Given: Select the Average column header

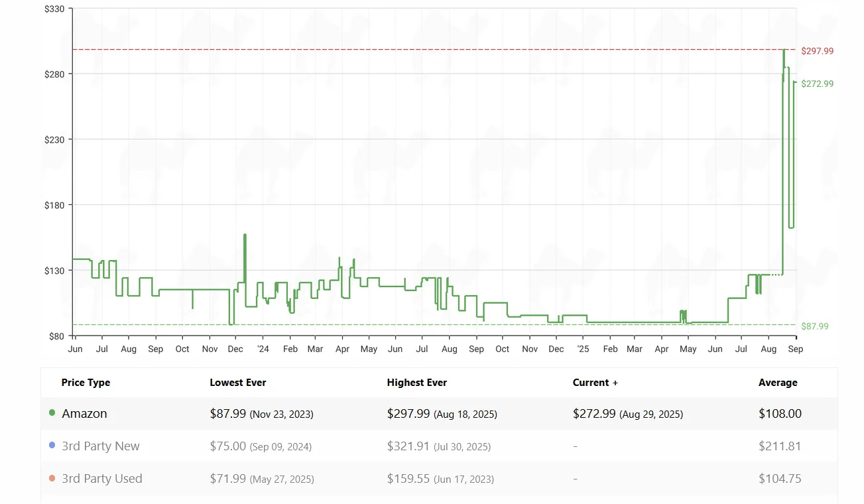Looking at the screenshot, I should click(778, 383).
